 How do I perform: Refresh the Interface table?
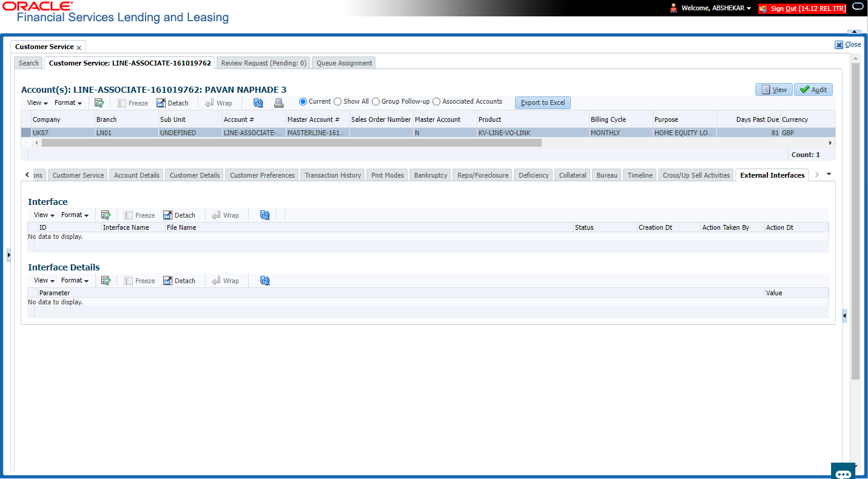click(x=265, y=215)
